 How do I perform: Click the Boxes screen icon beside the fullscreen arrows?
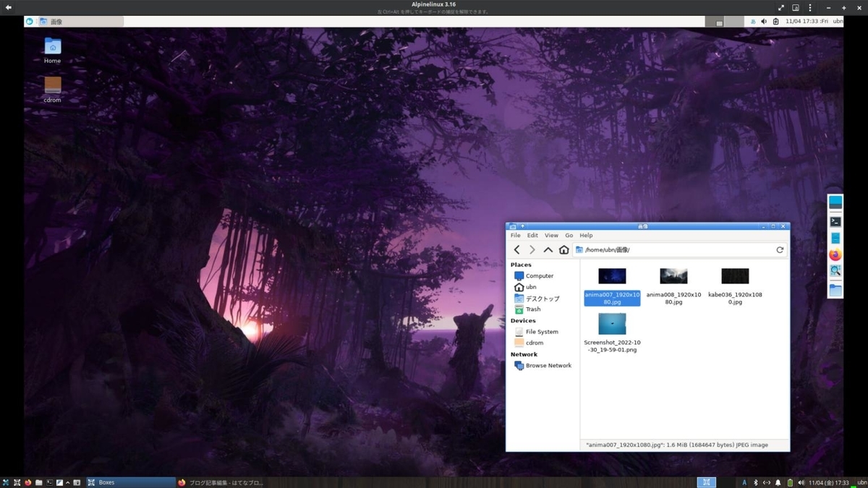pos(796,7)
